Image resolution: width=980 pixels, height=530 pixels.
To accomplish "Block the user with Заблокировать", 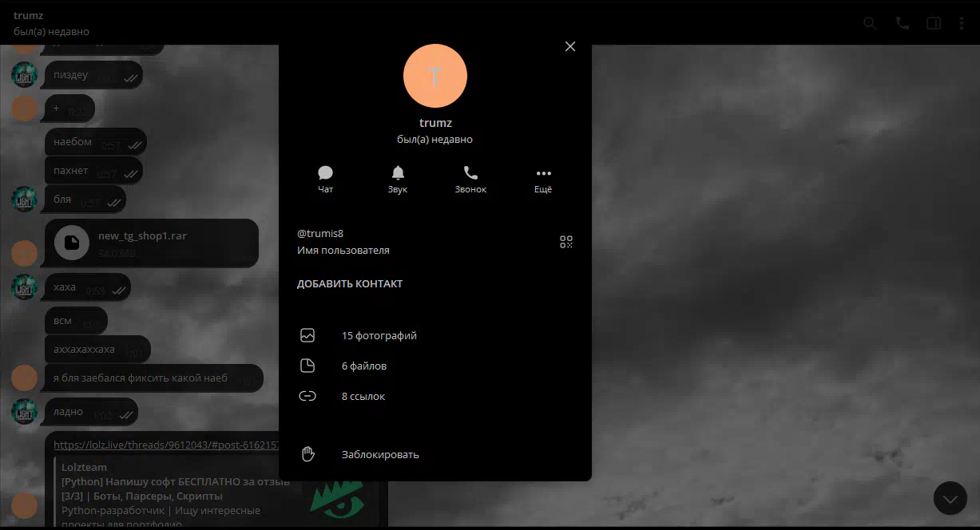I will click(379, 455).
